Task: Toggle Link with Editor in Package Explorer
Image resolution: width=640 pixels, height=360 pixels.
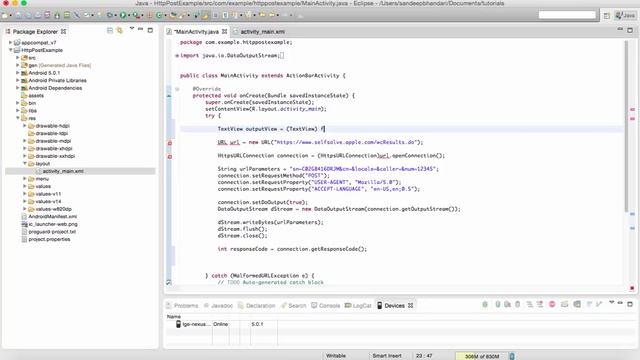Action: tap(120, 31)
